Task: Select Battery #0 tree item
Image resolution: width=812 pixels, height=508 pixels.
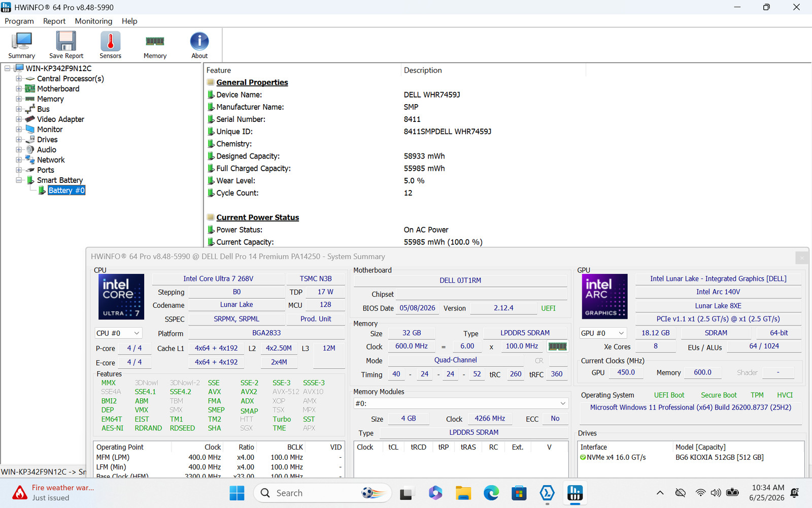Action: point(66,190)
